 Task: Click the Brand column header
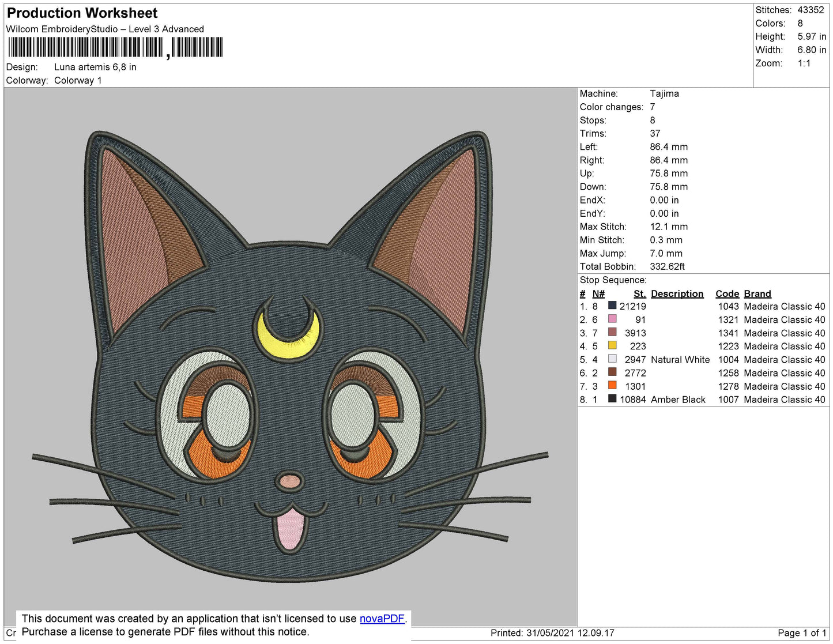(x=757, y=293)
